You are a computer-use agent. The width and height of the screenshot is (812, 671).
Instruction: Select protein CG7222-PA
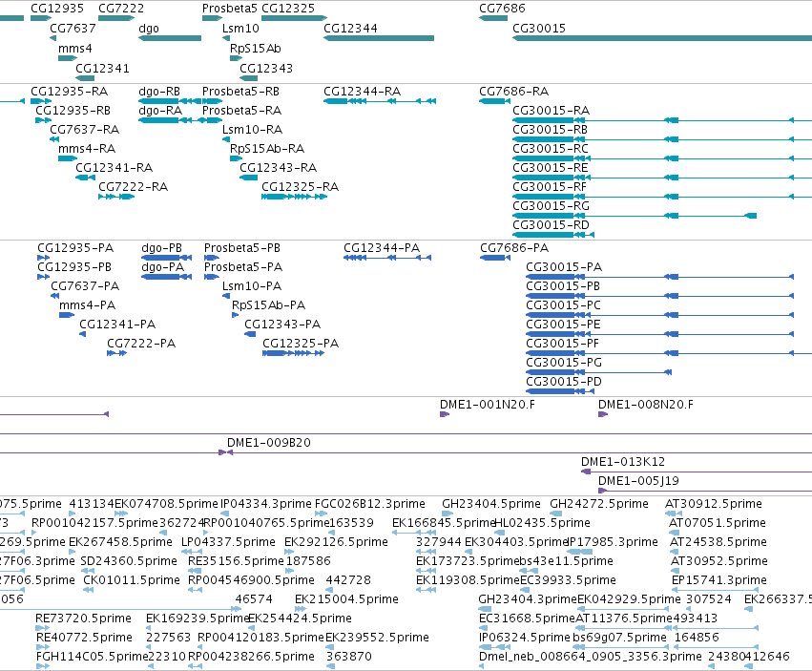tap(141, 344)
